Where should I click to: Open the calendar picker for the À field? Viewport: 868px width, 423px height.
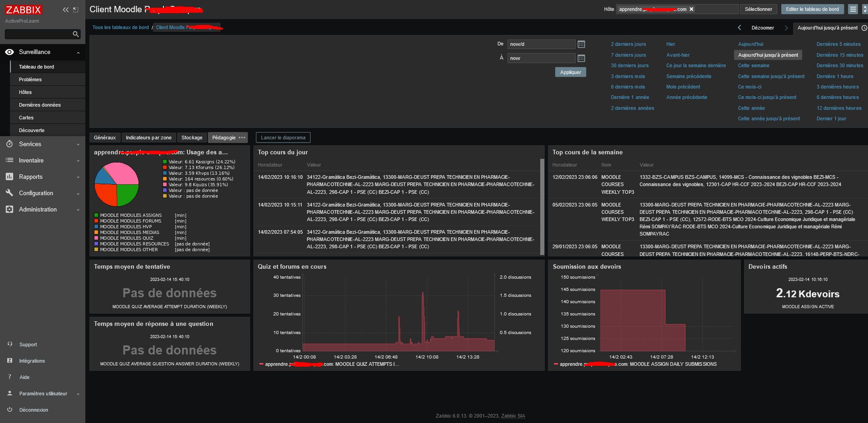coord(581,59)
